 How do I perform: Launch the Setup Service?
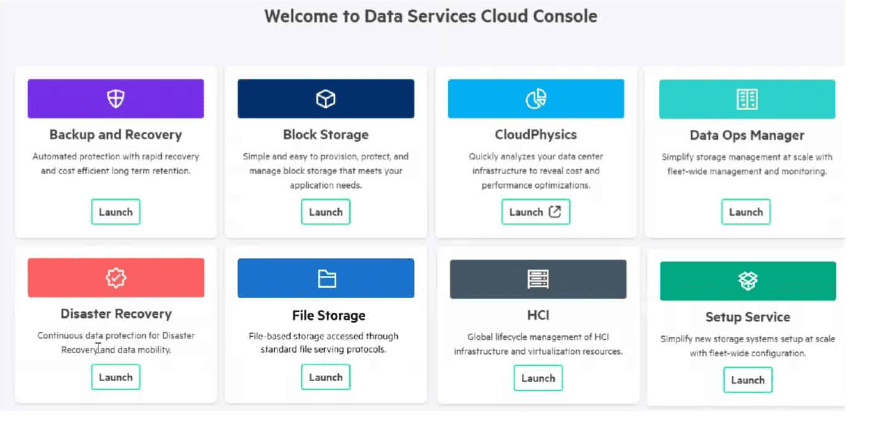pyautogui.click(x=748, y=380)
